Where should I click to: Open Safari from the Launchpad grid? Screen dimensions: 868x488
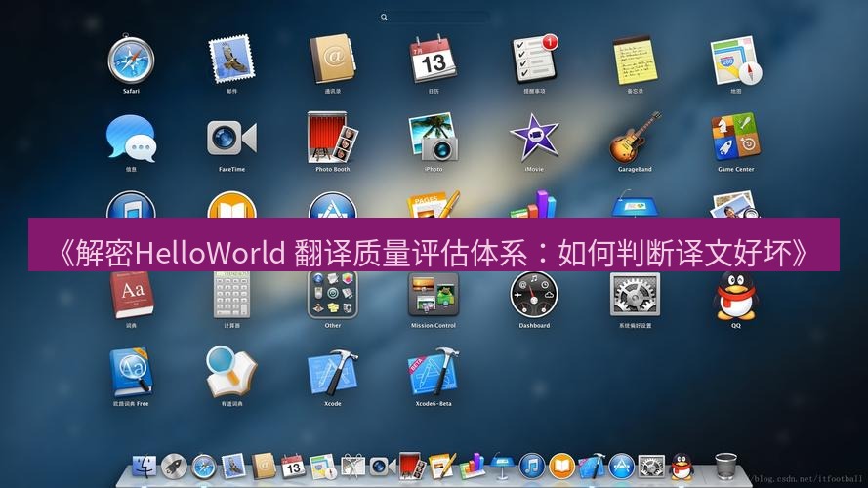(131, 60)
